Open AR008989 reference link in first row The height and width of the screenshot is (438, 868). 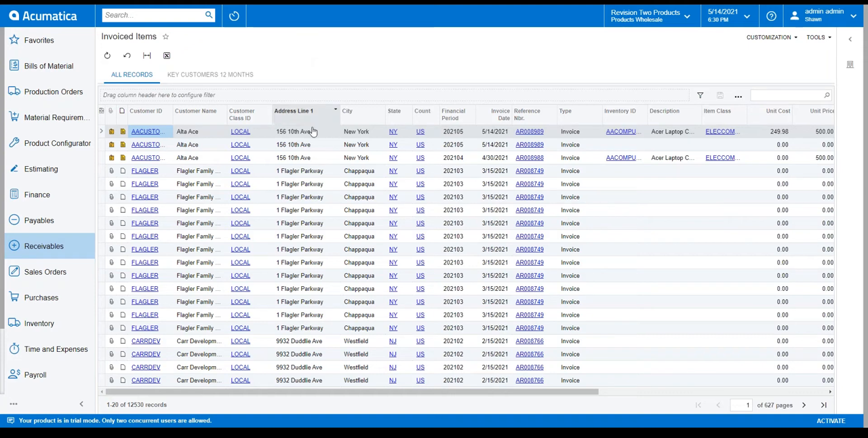point(529,132)
